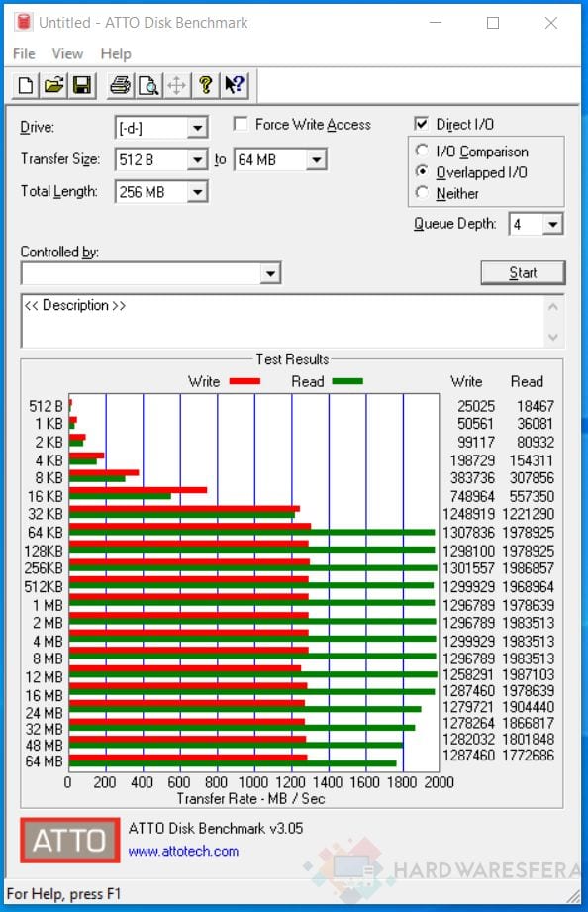
Task: Click the yellow question mark help icon
Action: click(x=205, y=85)
